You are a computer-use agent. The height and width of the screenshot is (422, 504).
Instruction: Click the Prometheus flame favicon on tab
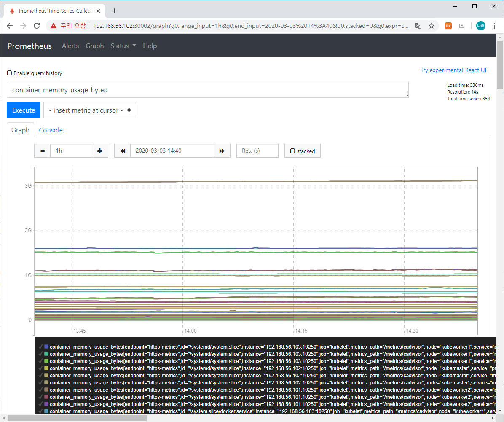pos(12,11)
